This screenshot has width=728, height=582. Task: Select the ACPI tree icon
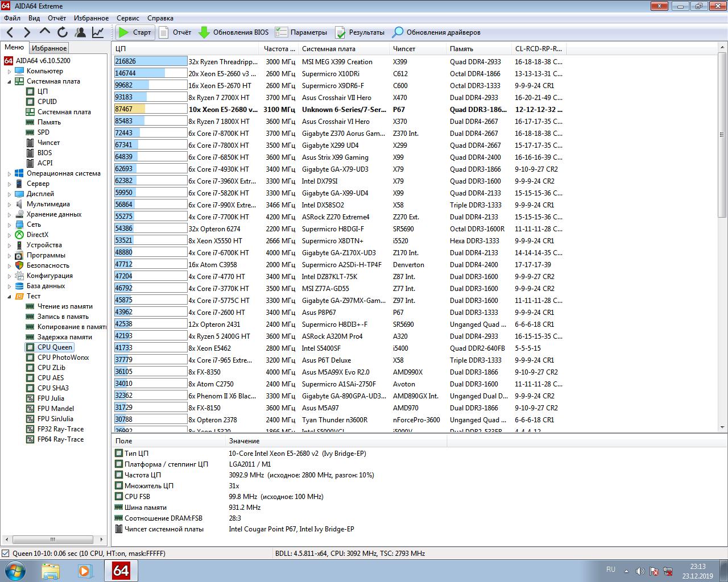[x=30, y=163]
